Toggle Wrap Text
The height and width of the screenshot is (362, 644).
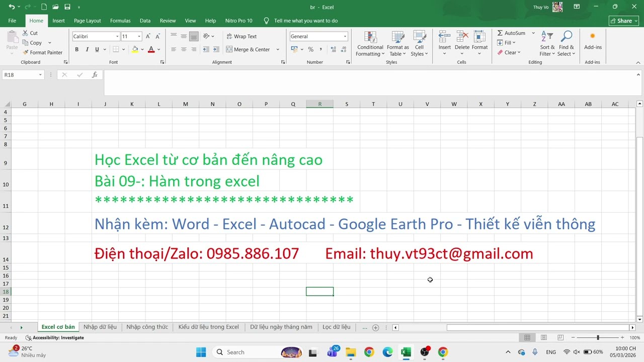tap(242, 36)
